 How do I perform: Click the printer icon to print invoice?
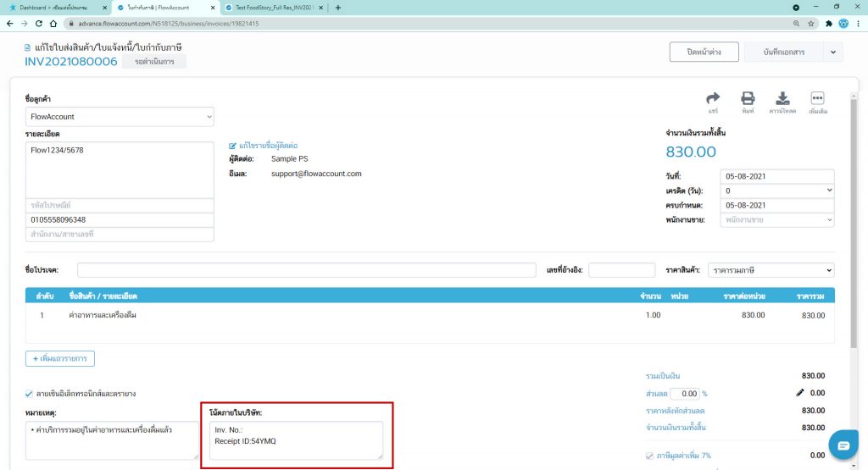[x=748, y=98]
